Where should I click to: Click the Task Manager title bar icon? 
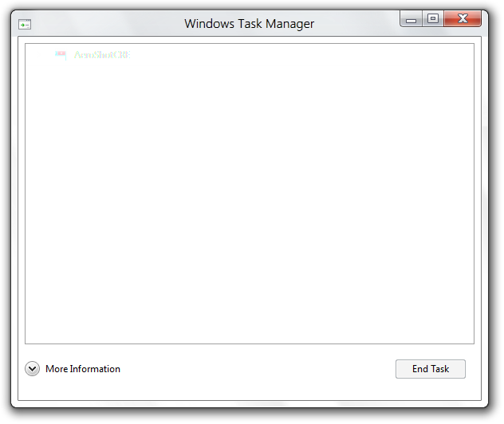pyautogui.click(x=25, y=25)
